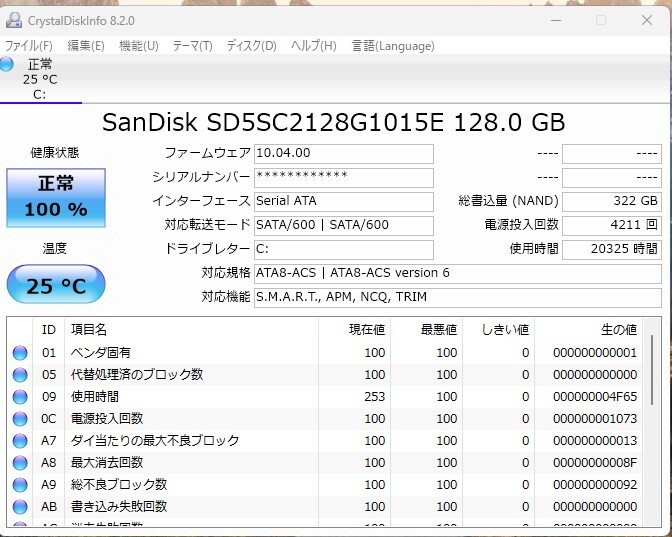This screenshot has height=537, width=672.
Task: Select the 使用時間 row in the SMART table
Action: click(x=324, y=397)
